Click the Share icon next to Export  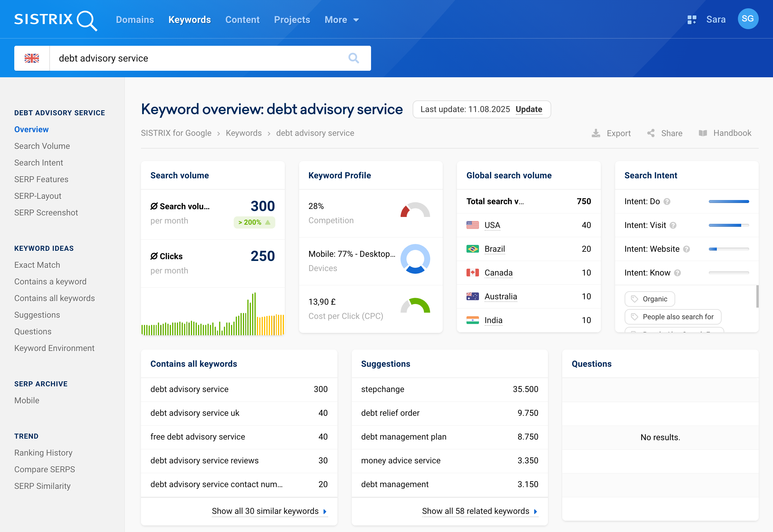coord(651,133)
